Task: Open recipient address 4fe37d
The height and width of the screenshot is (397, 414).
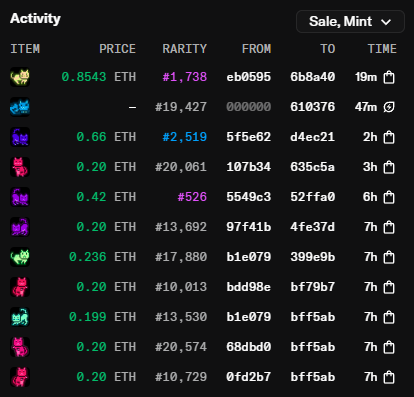Action: click(313, 227)
